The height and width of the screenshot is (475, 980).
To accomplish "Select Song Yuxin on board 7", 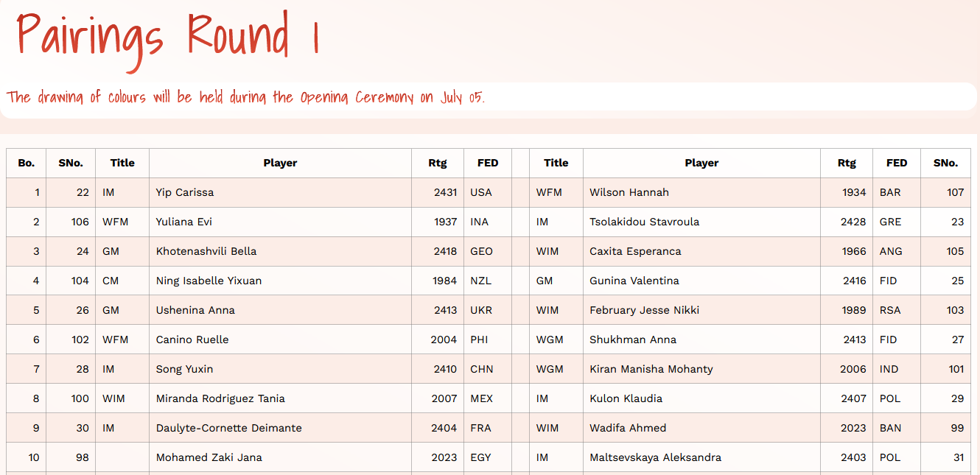I will 184,369.
